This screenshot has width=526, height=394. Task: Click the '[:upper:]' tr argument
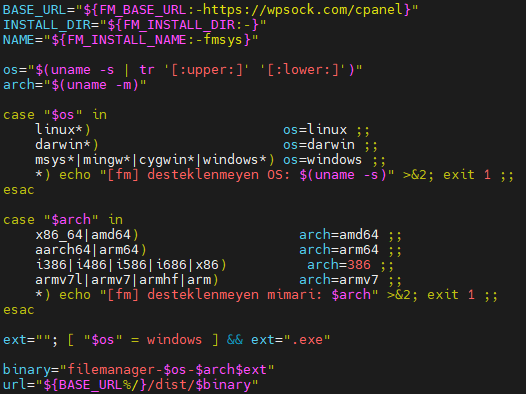[x=206, y=70]
